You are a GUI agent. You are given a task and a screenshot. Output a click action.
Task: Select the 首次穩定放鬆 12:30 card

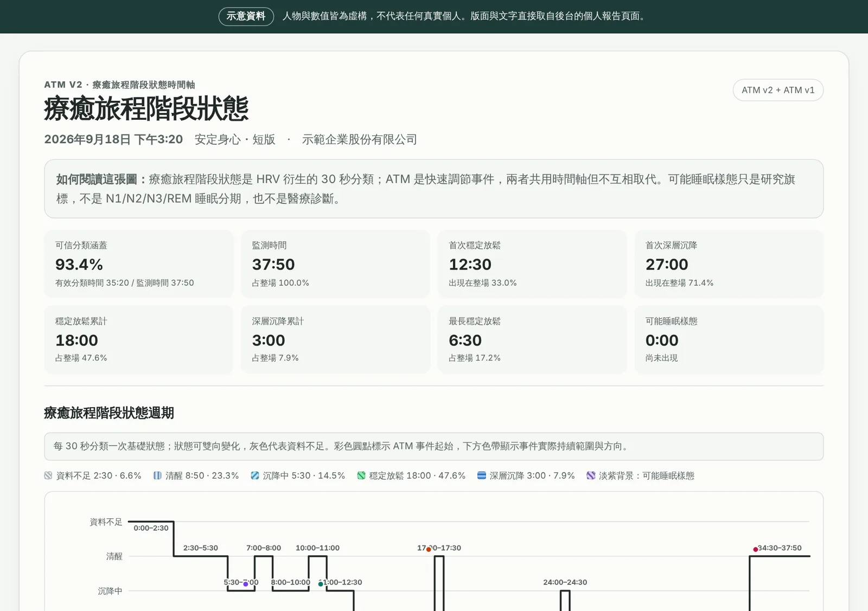click(x=532, y=264)
